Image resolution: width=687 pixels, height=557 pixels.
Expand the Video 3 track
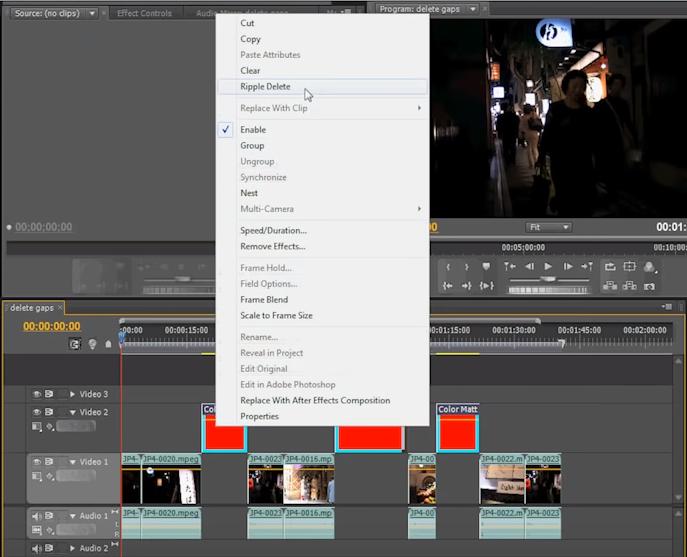click(72, 394)
